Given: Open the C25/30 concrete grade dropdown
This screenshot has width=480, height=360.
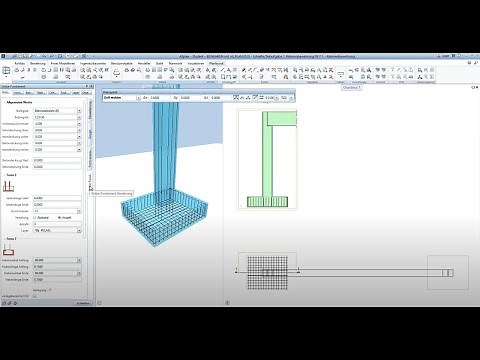Looking at the screenshot, I should [x=79, y=117].
